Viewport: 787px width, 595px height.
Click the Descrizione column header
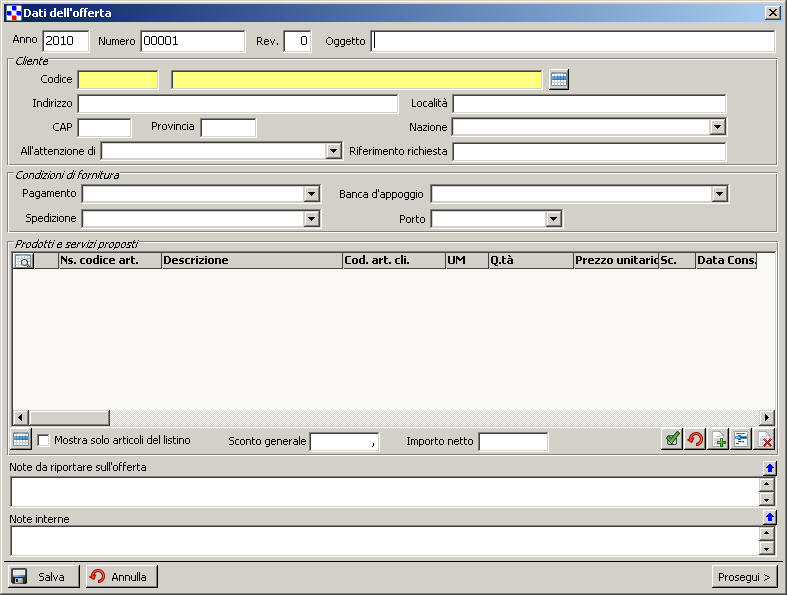251,261
